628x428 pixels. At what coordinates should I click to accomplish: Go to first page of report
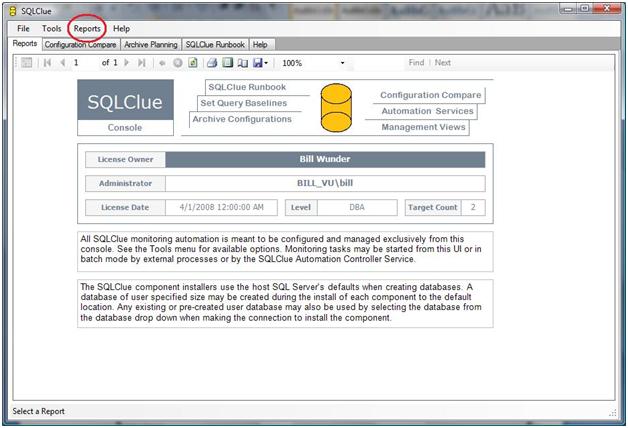tap(47, 62)
